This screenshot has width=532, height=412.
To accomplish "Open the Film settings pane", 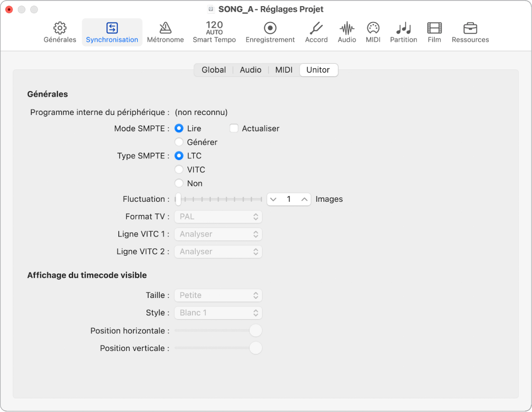I will coord(434,32).
